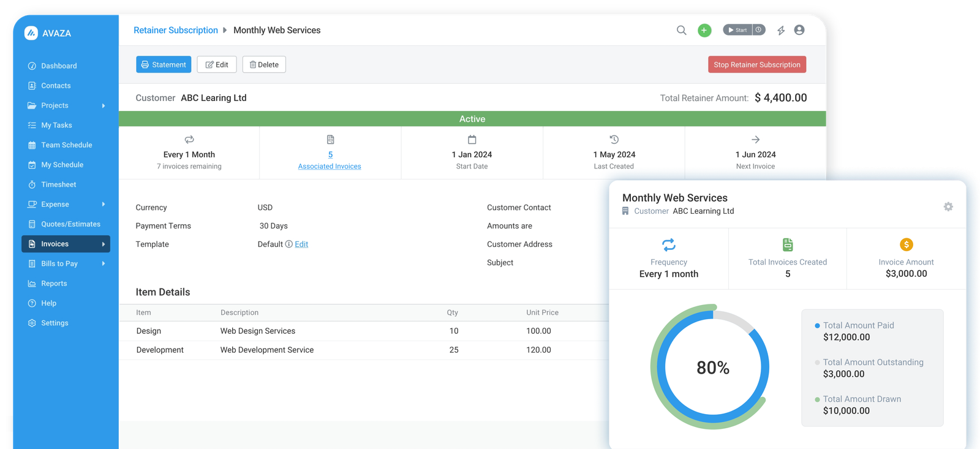Screen dimensions: 980x449
Task: Expand the Bills to Pay submenu arrow
Action: click(x=104, y=264)
